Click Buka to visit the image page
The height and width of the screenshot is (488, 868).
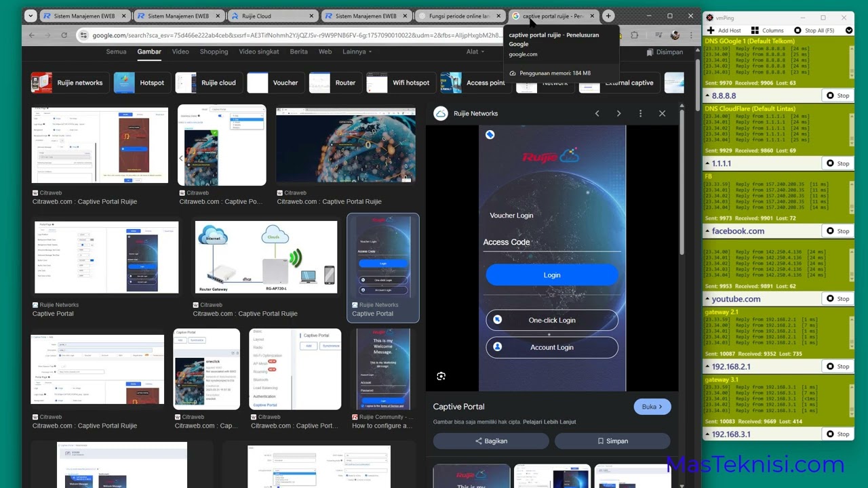point(652,407)
